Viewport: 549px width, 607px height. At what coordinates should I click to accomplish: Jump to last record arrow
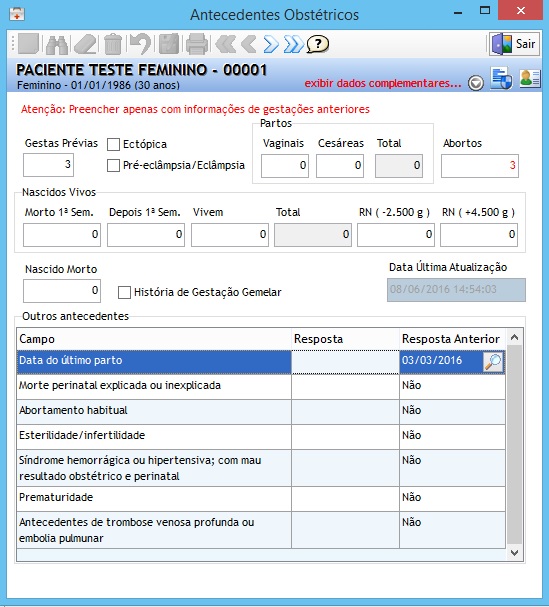pos(293,44)
